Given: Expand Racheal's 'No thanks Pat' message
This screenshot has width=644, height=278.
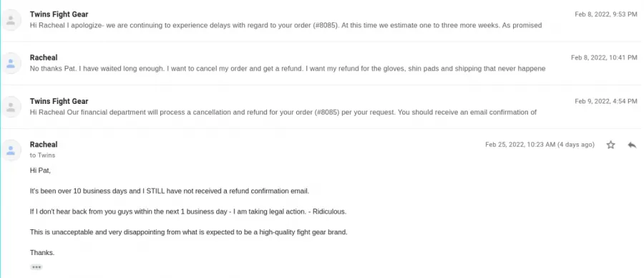Looking at the screenshot, I should pyautogui.click(x=322, y=63).
